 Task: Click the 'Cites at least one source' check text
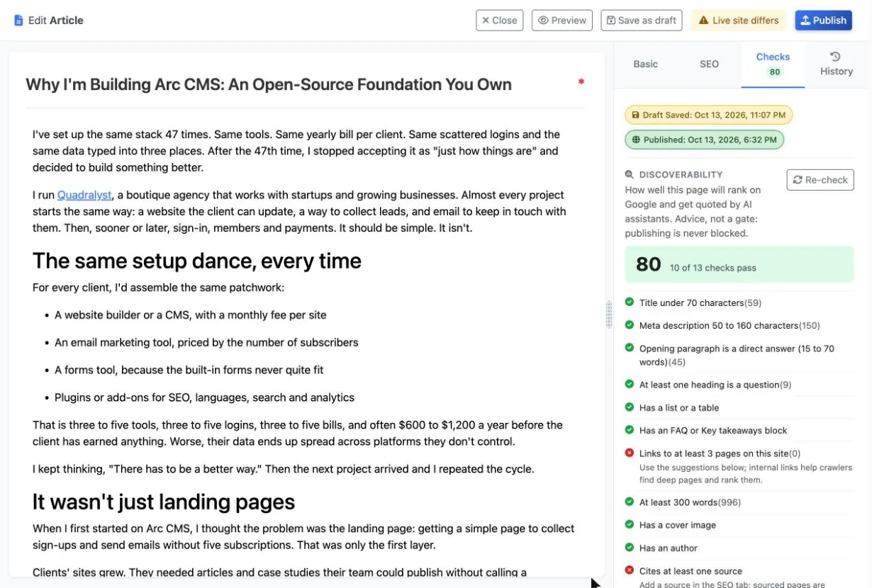pos(691,571)
